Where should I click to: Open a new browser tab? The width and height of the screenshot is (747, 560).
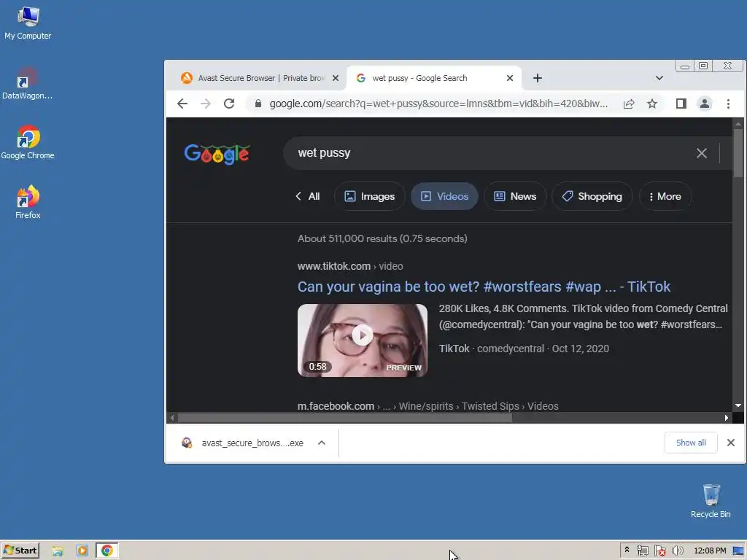click(538, 78)
